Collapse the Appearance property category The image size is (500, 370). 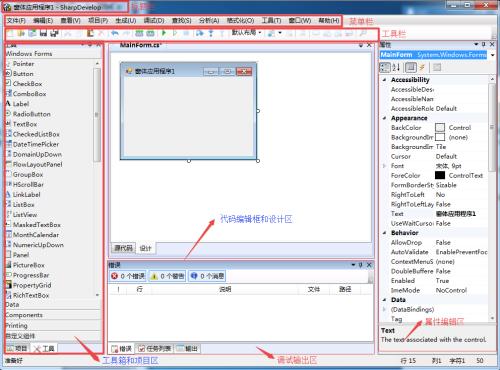point(385,118)
